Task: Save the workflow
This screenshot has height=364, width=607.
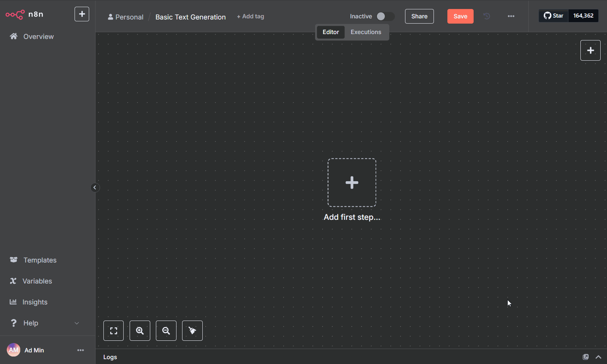Action: pyautogui.click(x=460, y=16)
